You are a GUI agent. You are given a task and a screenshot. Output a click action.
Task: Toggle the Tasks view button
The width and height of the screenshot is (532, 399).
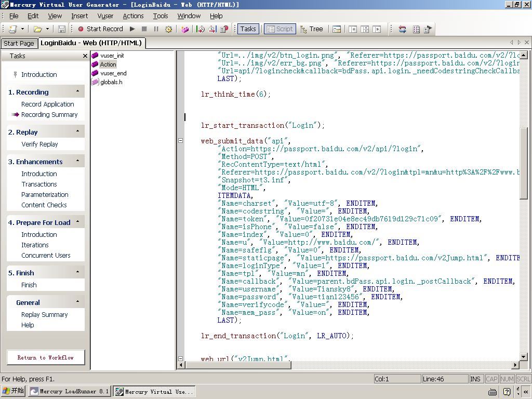tap(248, 29)
